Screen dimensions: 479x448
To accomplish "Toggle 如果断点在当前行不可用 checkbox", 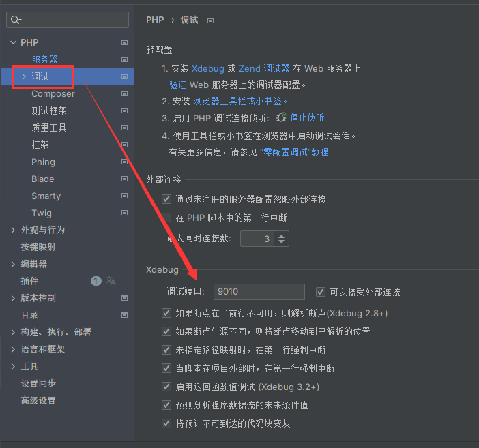I will click(166, 313).
